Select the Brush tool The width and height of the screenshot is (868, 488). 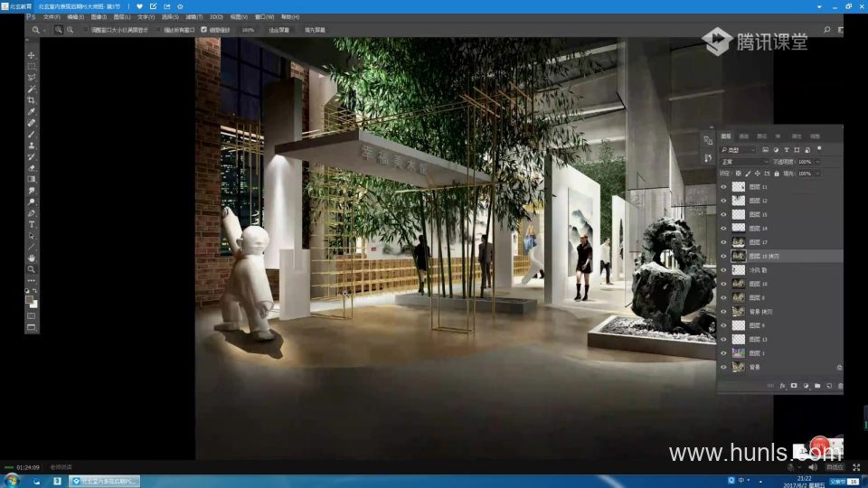[31, 135]
